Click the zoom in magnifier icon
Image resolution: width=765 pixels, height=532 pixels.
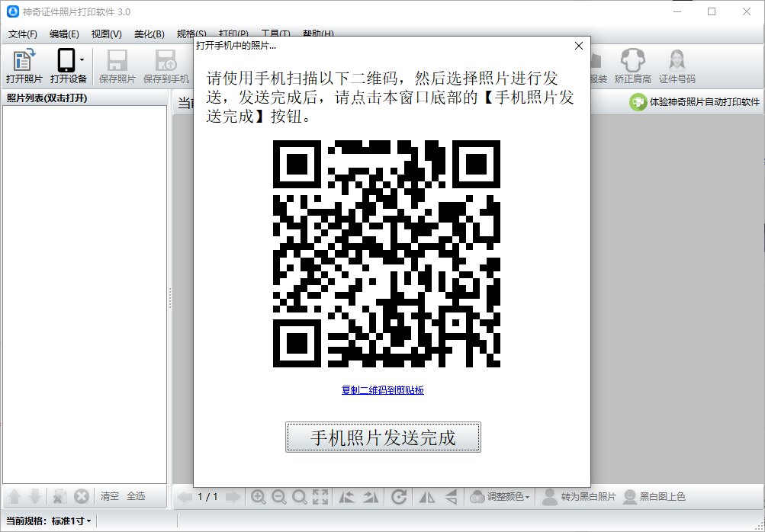click(259, 497)
